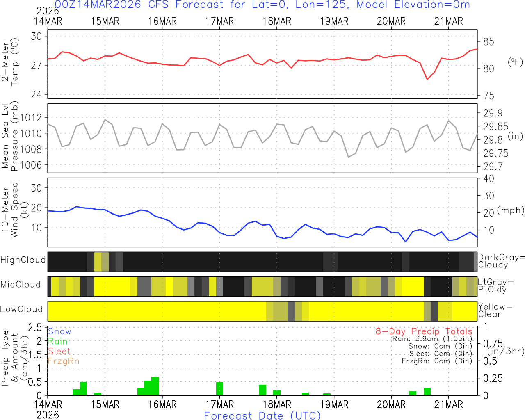Click the LowCloud row label
The width and height of the screenshot is (525, 420).
pyautogui.click(x=21, y=309)
